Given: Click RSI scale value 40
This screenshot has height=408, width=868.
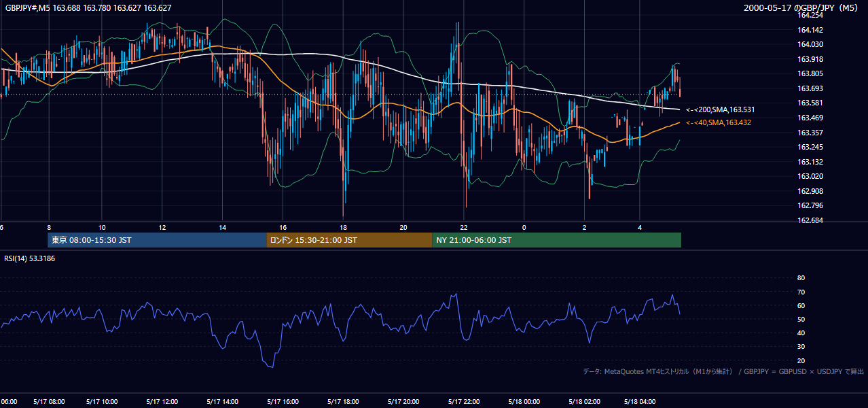Looking at the screenshot, I should tap(801, 333).
